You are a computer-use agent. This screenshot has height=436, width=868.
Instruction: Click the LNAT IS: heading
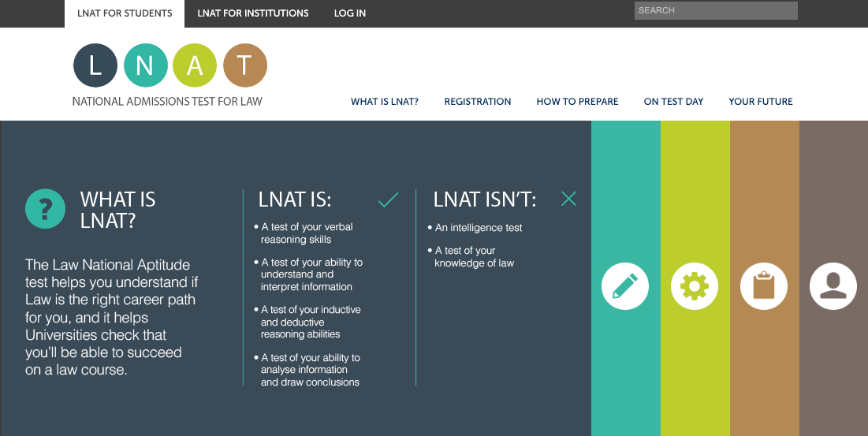tap(295, 199)
